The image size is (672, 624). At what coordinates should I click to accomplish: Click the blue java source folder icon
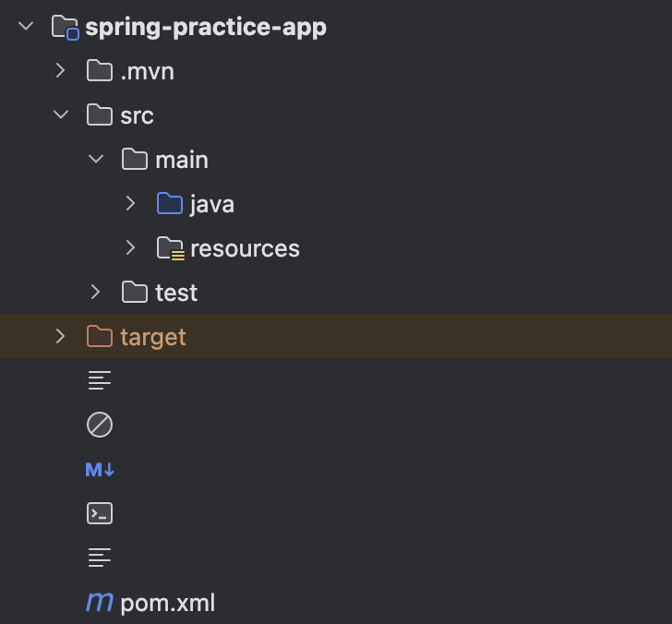click(x=170, y=203)
